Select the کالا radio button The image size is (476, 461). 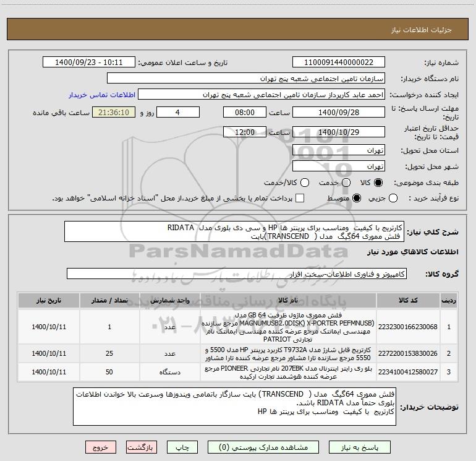378,183
